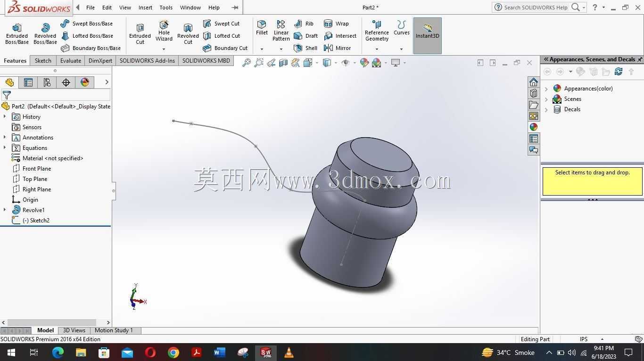644x361 pixels.
Task: Expand History tree node
Action: pos(5,117)
